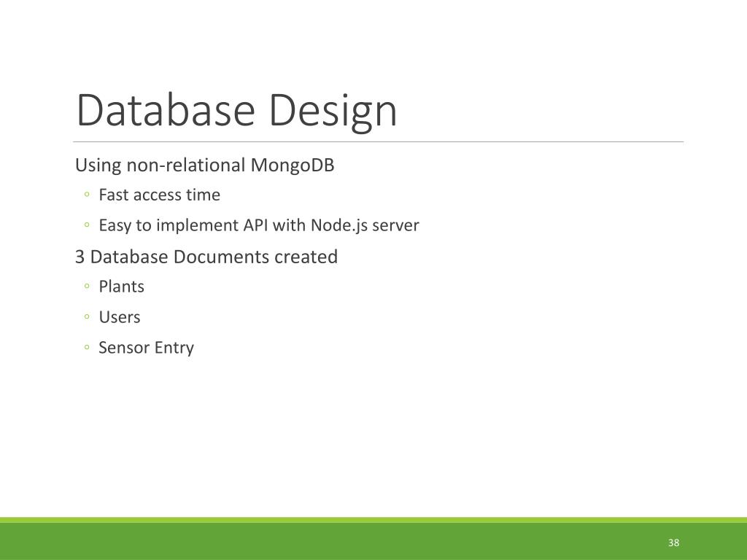Click the 'Users' bullet item
747x560 pixels.
pos(120,317)
